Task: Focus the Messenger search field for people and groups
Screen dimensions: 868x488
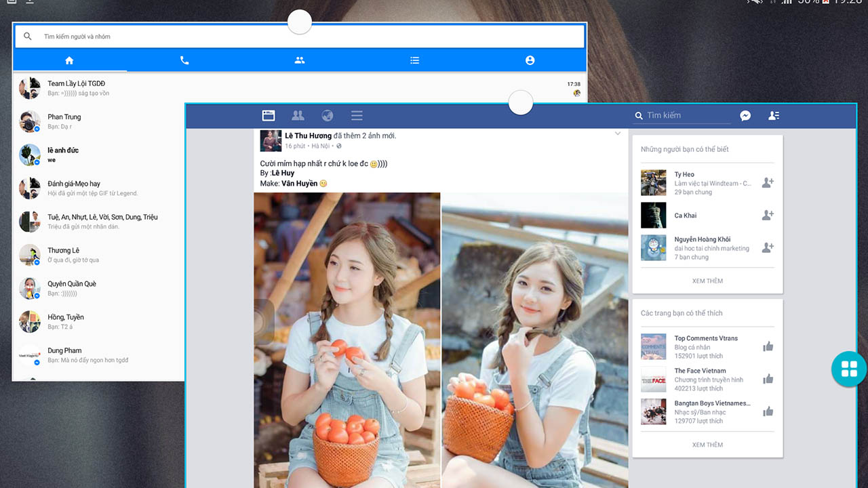Action: pos(299,37)
